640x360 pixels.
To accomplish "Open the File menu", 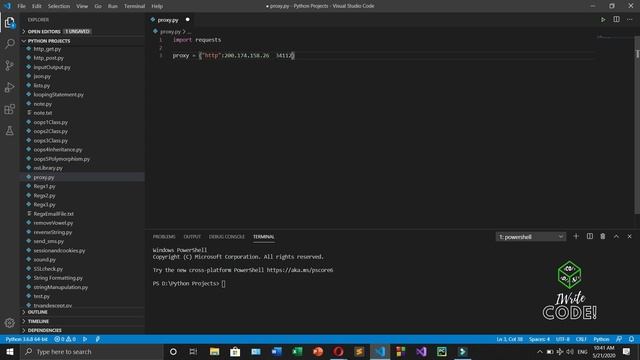I will click(21, 6).
